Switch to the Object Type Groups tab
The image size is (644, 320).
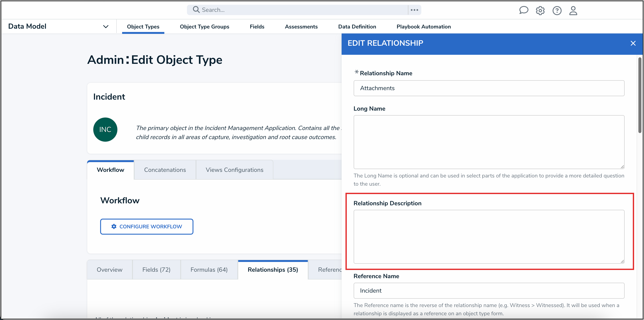click(x=204, y=27)
